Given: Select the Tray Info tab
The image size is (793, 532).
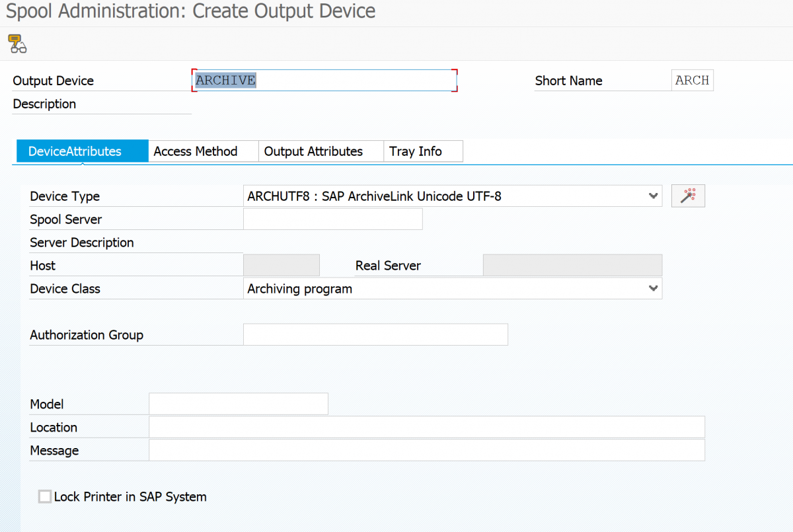Looking at the screenshot, I should pyautogui.click(x=416, y=151).
